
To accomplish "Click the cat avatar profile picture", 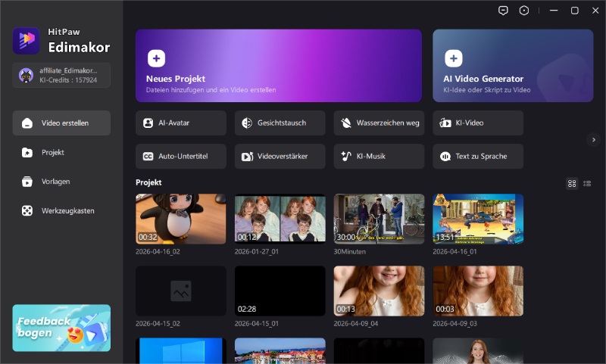I will click(26, 75).
